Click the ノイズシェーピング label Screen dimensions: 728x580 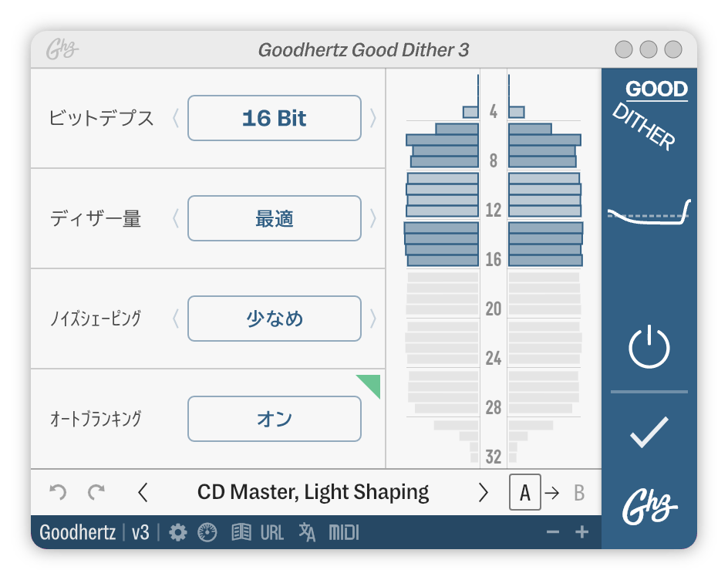tap(96, 319)
